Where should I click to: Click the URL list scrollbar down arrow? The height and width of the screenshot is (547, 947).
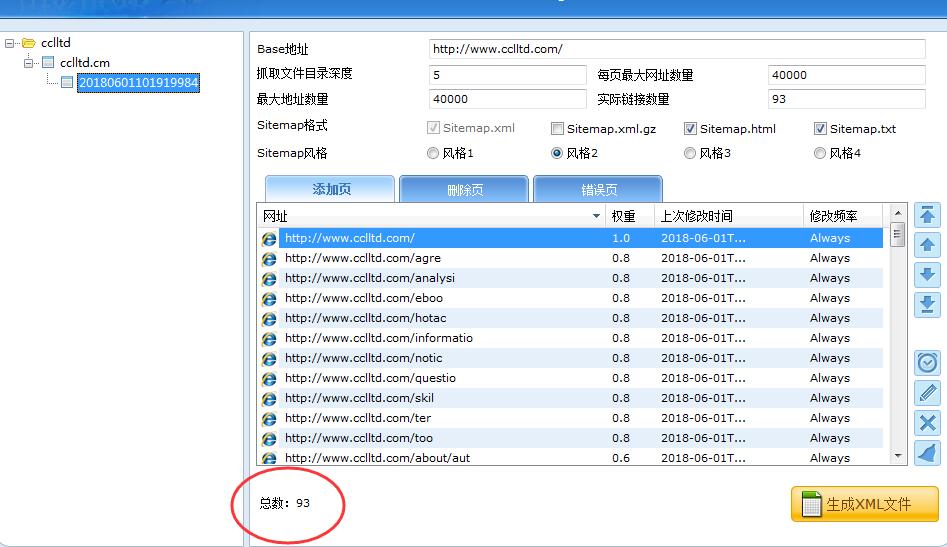(897, 456)
